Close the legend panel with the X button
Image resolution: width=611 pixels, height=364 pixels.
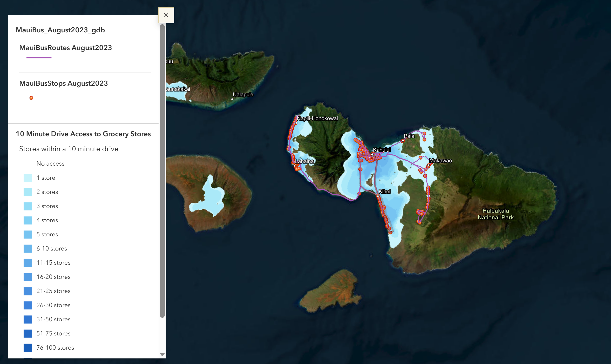[x=166, y=15]
